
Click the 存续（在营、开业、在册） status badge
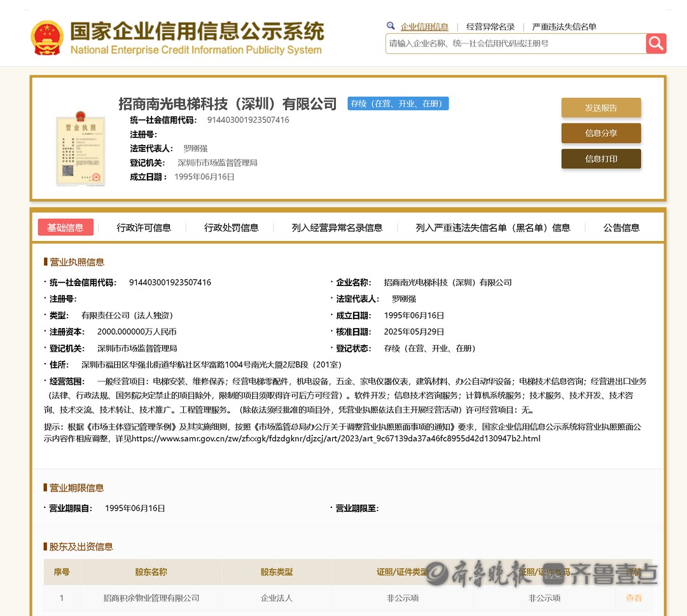[398, 104]
